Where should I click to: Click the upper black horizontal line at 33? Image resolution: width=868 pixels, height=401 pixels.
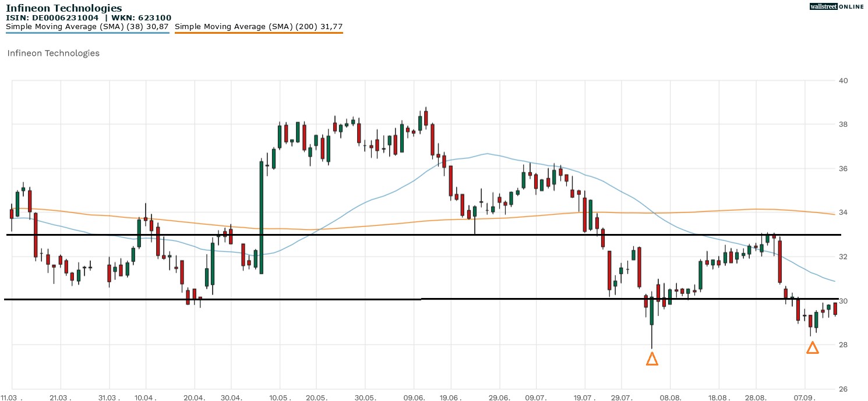[350, 235]
